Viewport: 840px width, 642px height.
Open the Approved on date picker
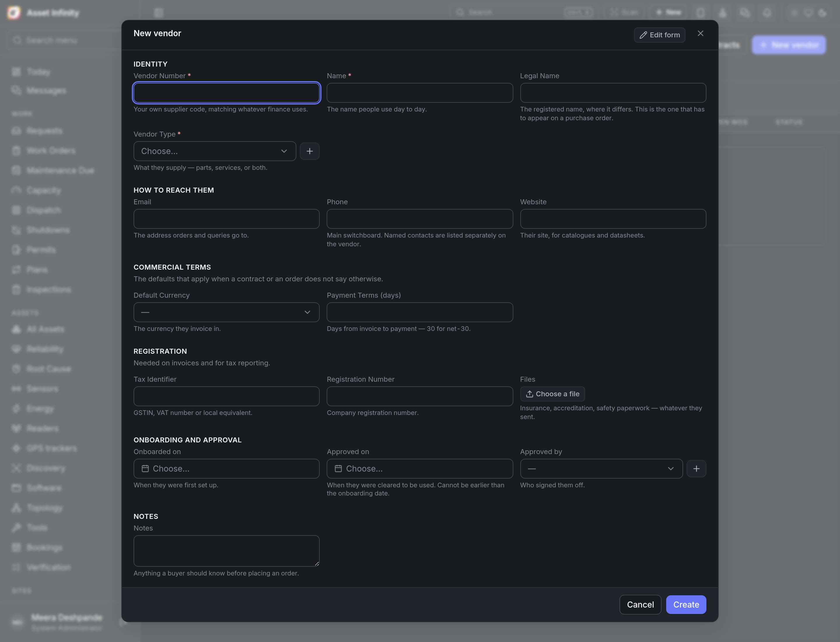coord(419,468)
